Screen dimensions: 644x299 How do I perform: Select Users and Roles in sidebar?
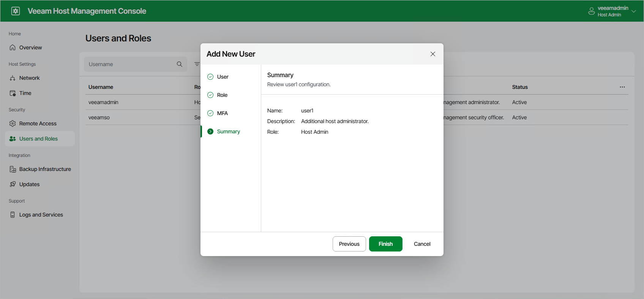(x=40, y=139)
